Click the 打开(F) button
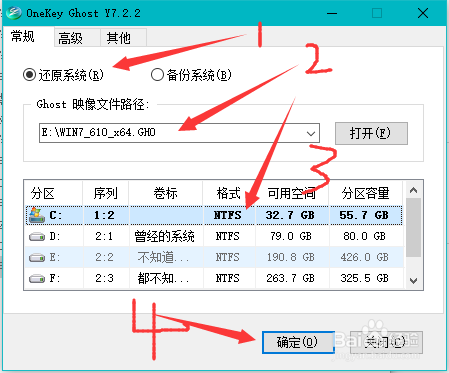 pyautogui.click(x=371, y=133)
